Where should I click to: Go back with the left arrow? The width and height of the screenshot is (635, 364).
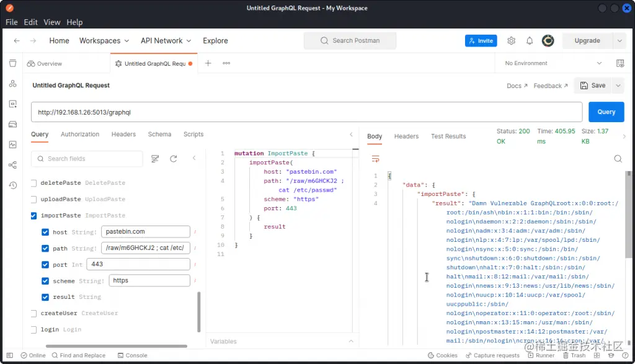coord(17,40)
